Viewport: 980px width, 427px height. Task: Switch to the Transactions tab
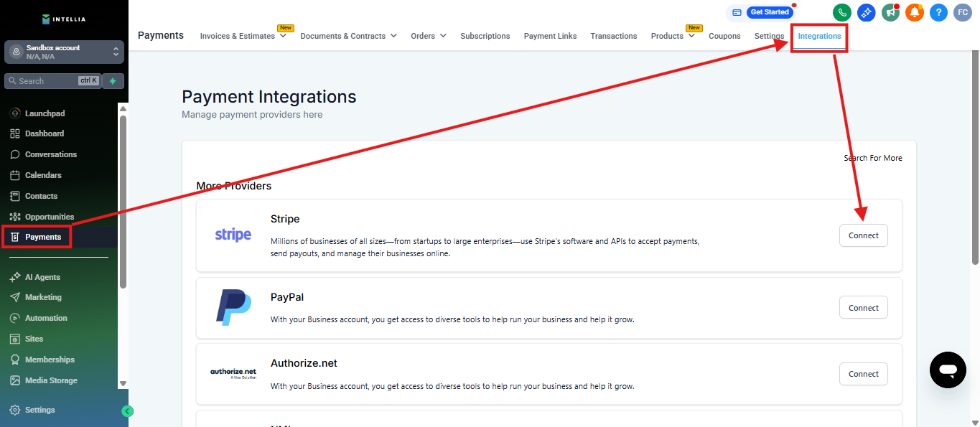613,36
